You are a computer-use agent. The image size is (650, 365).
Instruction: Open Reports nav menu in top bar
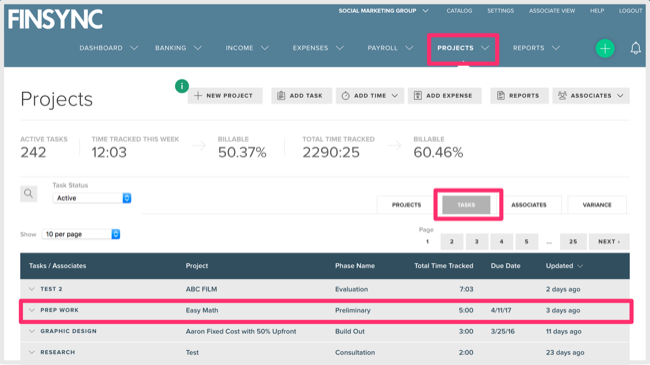point(536,48)
